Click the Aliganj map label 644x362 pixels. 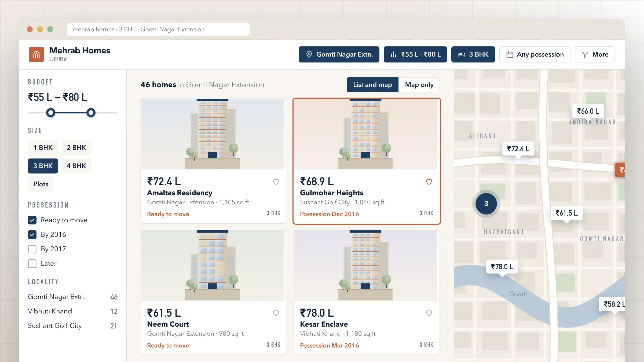(482, 136)
